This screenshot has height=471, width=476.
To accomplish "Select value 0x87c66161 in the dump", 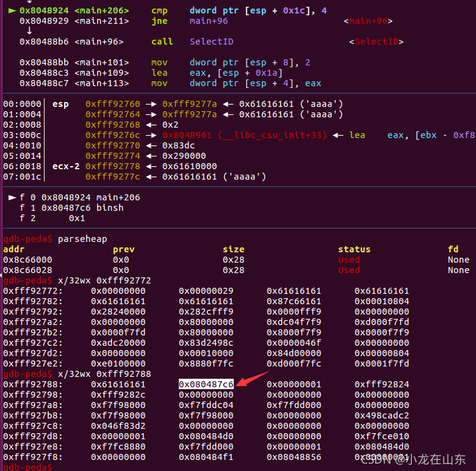I will tap(294, 301).
